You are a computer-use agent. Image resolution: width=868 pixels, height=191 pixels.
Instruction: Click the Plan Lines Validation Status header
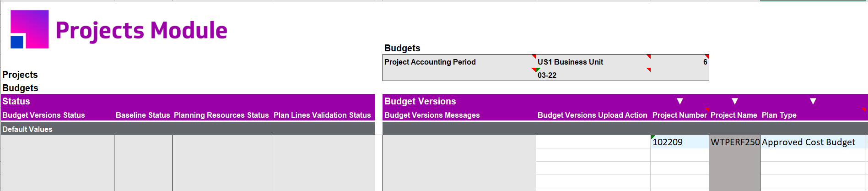(322, 115)
